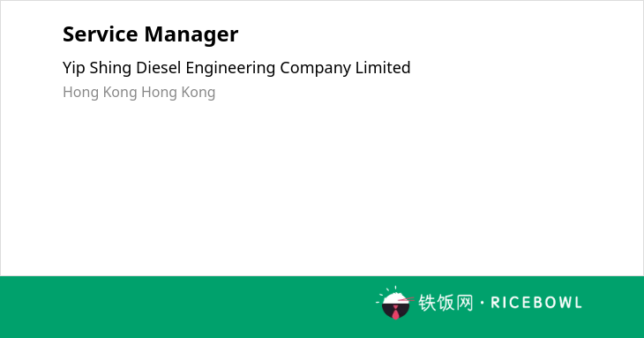This screenshot has width=644, height=338.
Task: Click the 铁 character in the logo
Action: [427, 303]
